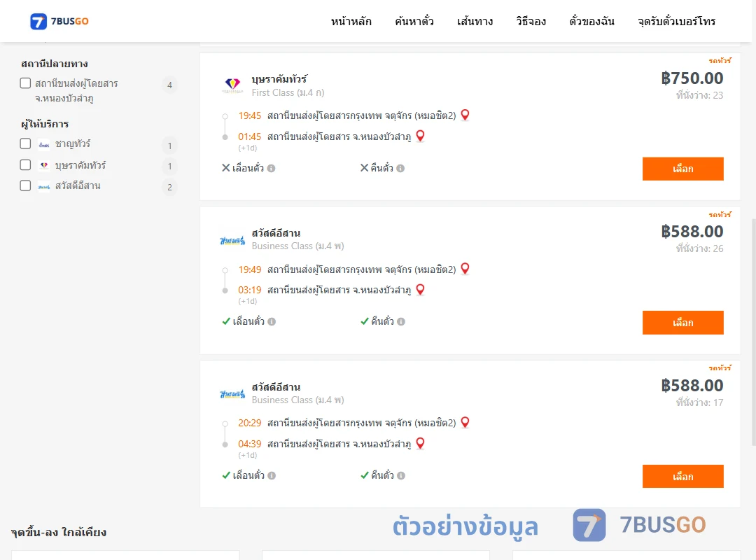Click the 7BUSGO logo in header
The image size is (756, 560).
(59, 21)
